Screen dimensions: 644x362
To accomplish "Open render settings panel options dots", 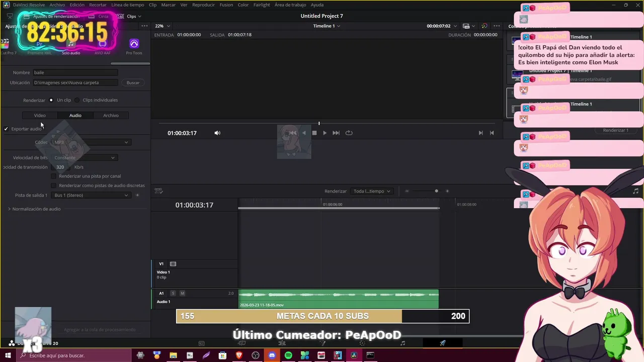I will coord(144,26).
